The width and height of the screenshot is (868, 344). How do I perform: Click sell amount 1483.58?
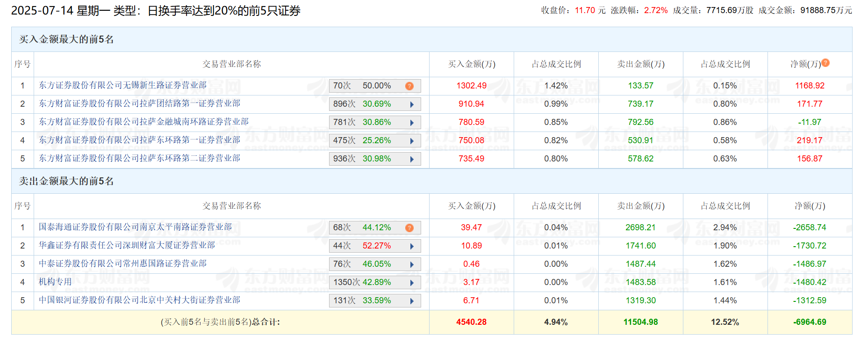[640, 282]
